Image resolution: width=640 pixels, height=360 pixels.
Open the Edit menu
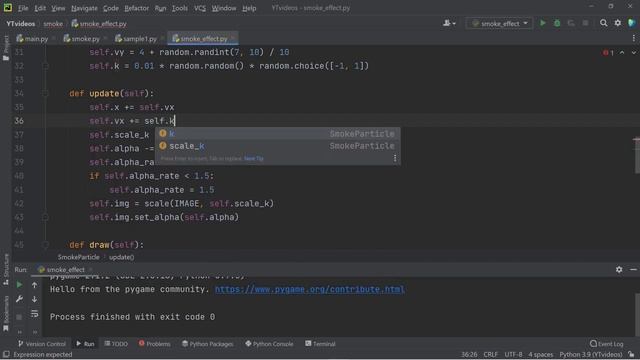(x=40, y=8)
